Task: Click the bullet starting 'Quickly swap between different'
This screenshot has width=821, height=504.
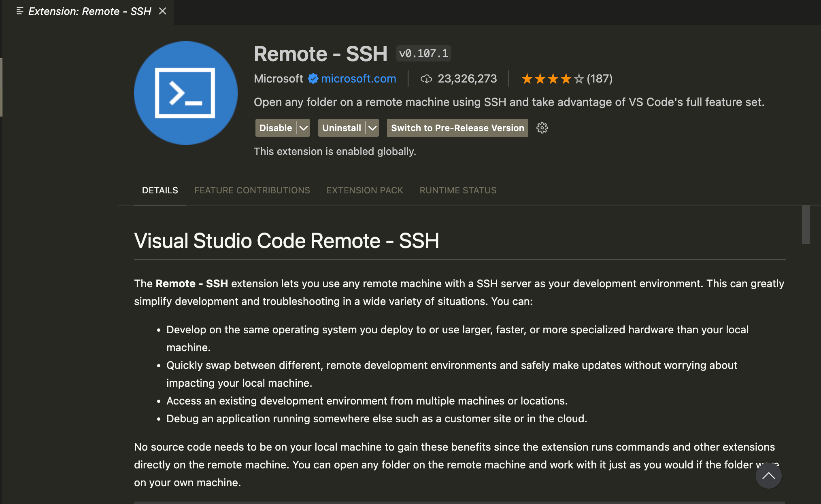Action: tap(452, 374)
